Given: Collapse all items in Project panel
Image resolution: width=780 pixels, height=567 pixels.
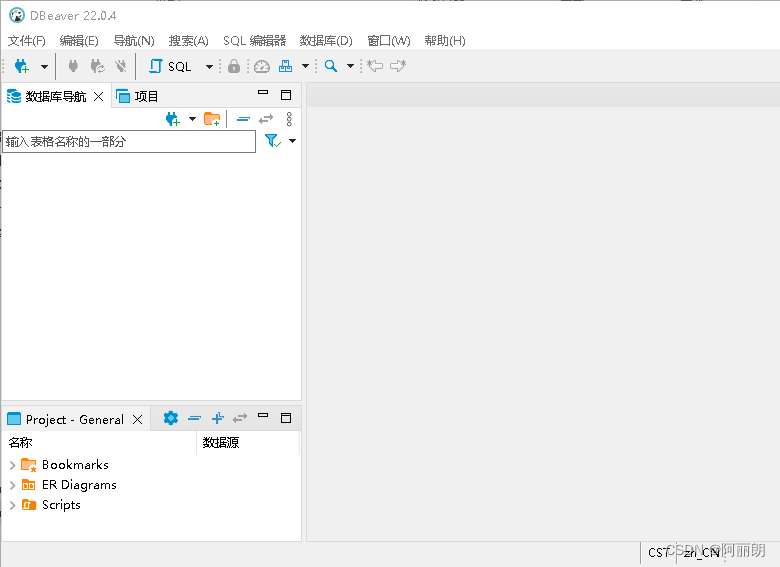Looking at the screenshot, I should click(195, 418).
